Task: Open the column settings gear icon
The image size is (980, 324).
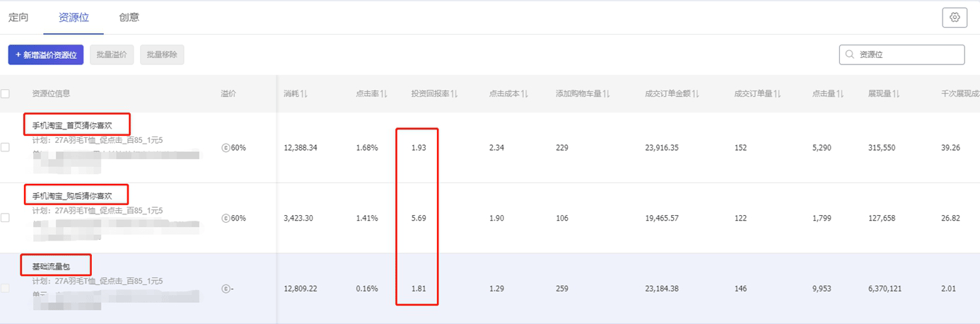Action: [x=955, y=18]
